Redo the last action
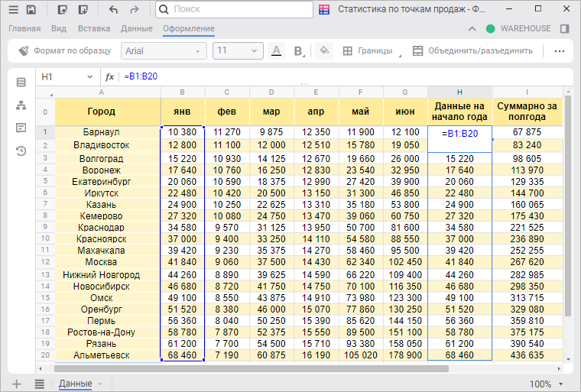Image resolution: width=581 pixels, height=392 pixels. [134, 10]
